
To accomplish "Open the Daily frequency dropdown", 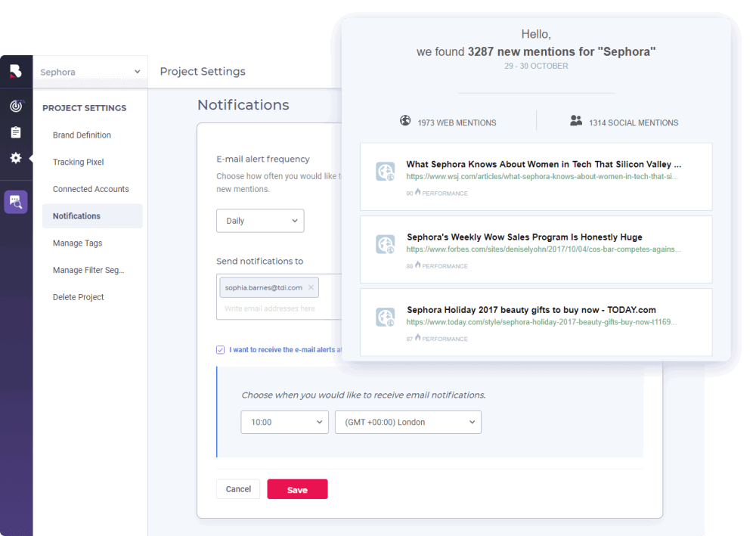I will (x=260, y=221).
